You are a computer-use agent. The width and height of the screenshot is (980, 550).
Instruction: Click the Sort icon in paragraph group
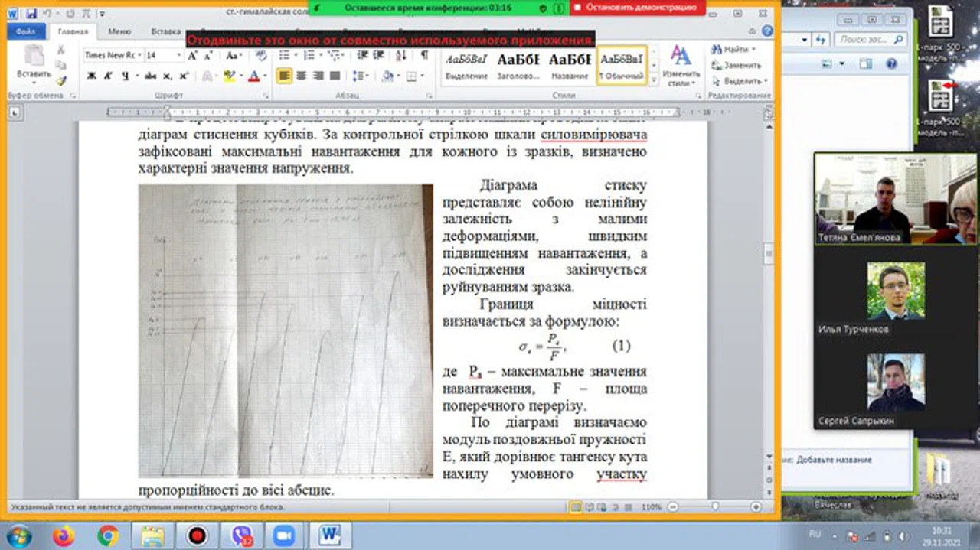click(x=401, y=55)
